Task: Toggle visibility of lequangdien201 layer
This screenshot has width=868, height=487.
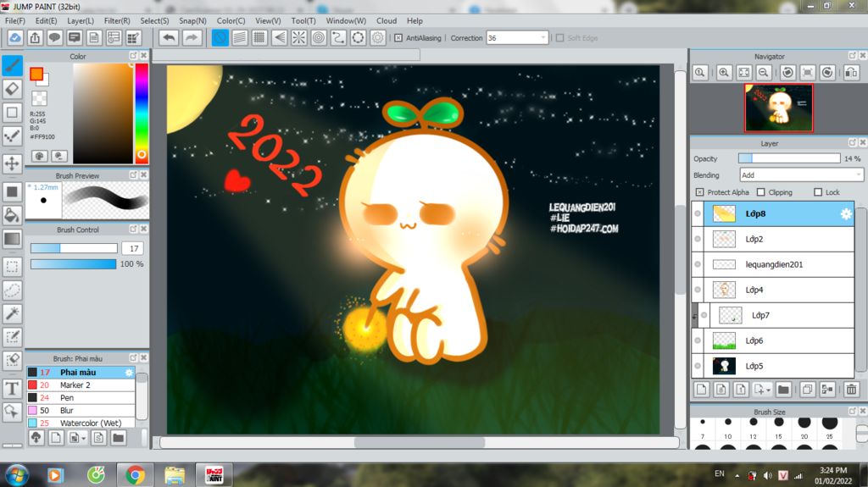Action: click(698, 264)
